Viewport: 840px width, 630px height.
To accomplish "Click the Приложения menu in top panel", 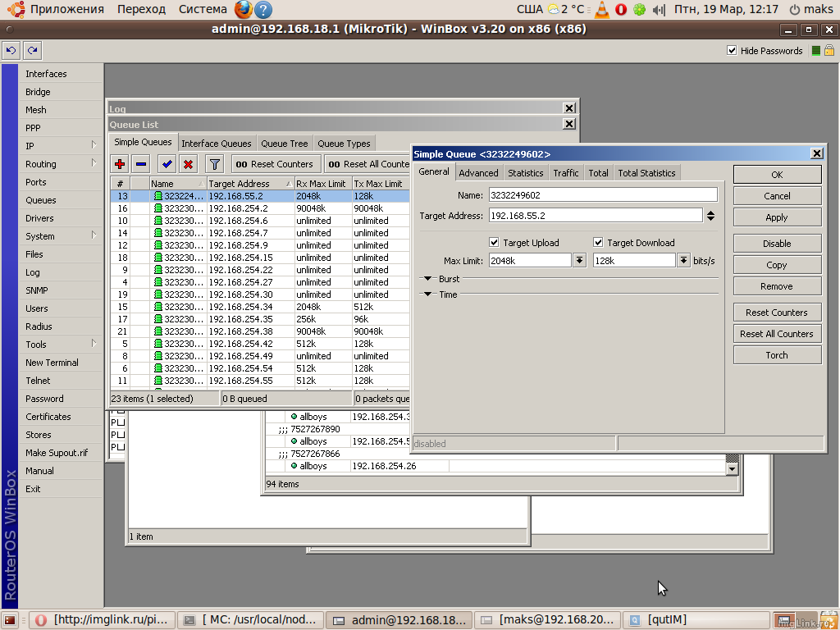I will tap(67, 9).
